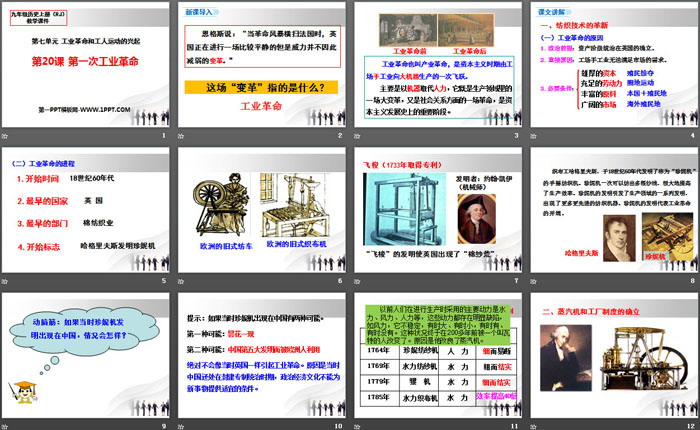Image resolution: width=700 pixels, height=430 pixels.
Task: Click slide number "6" label below sixth slide
Action: [x=340, y=281]
